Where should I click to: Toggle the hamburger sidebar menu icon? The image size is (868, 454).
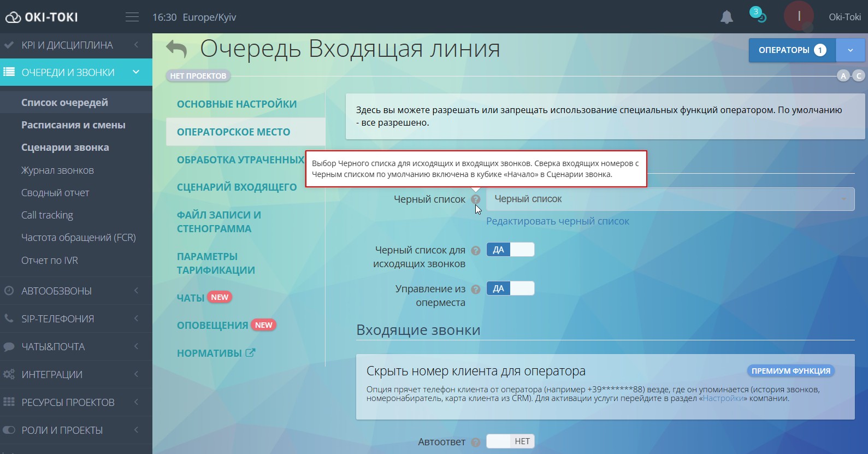[132, 17]
